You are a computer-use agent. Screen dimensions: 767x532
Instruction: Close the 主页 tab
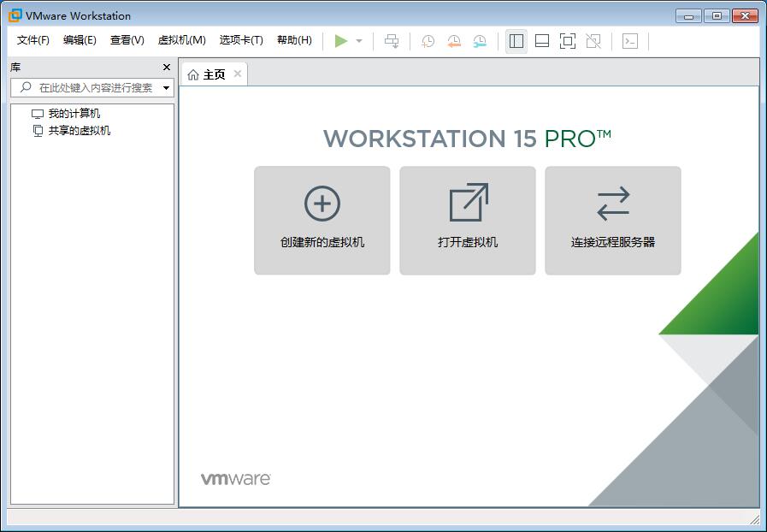coord(238,74)
